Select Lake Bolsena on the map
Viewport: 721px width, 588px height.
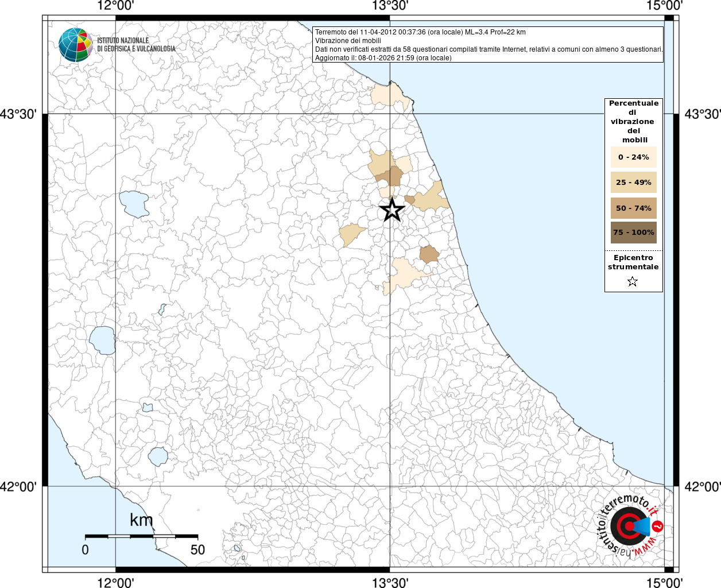(x=102, y=340)
